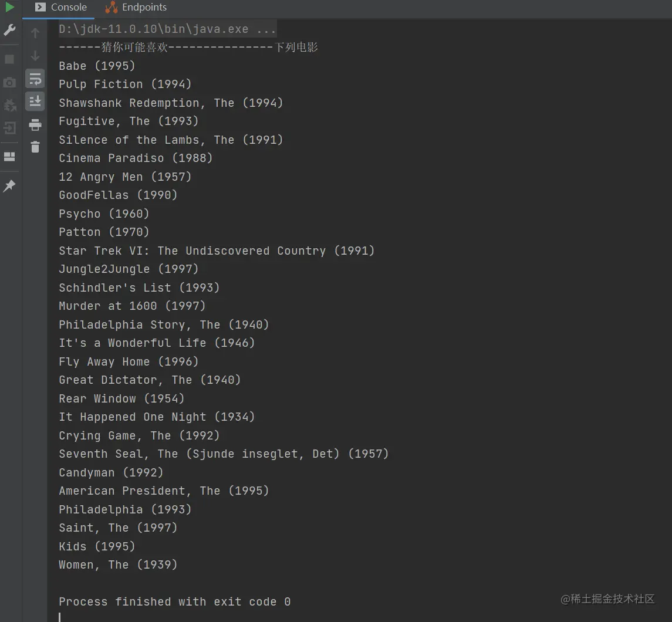
Task: Click the 'Rear Window (1954)' line
Action: coord(121,399)
